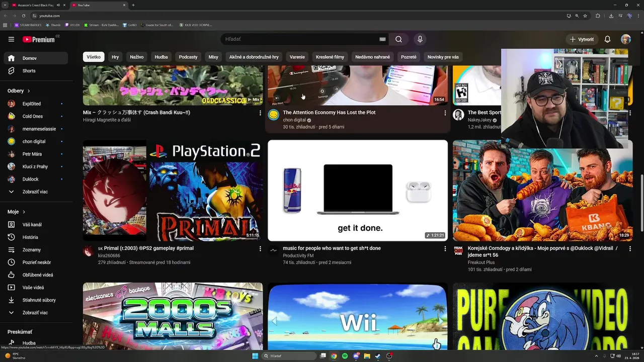Open options menu for Primal PS2 video
This screenshot has width=644, height=362.
point(260,248)
